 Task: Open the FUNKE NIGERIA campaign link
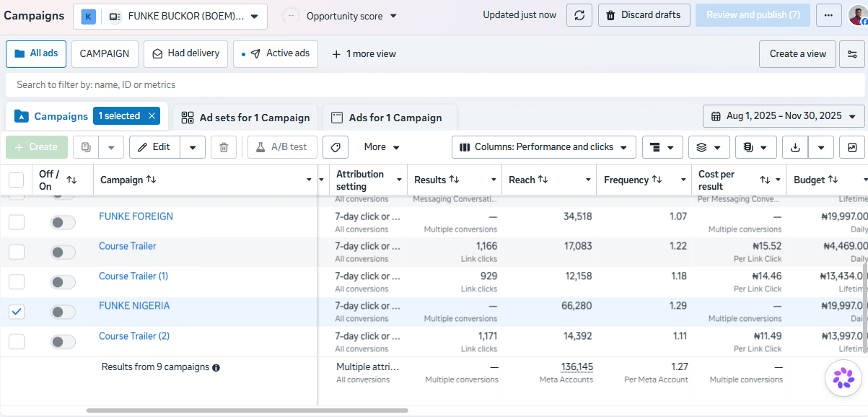[134, 306]
